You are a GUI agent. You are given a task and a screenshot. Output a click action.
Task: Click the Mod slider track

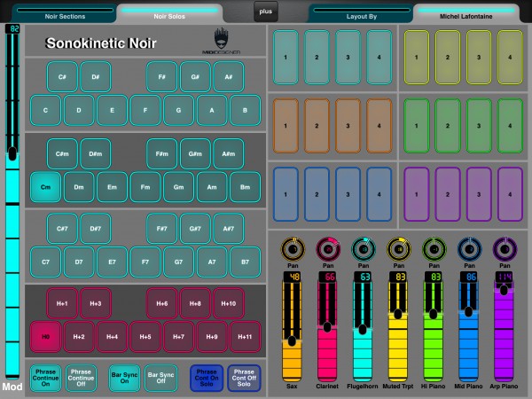click(12, 207)
